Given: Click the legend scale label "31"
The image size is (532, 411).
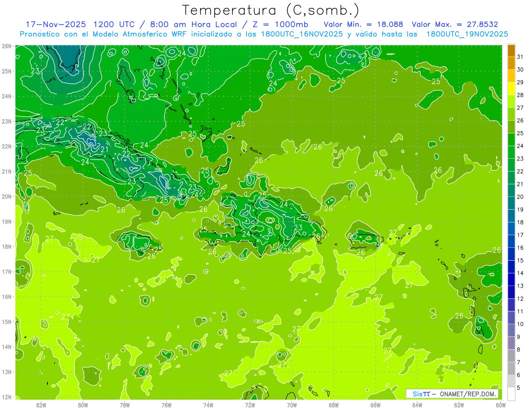Looking at the screenshot, I should point(520,57).
